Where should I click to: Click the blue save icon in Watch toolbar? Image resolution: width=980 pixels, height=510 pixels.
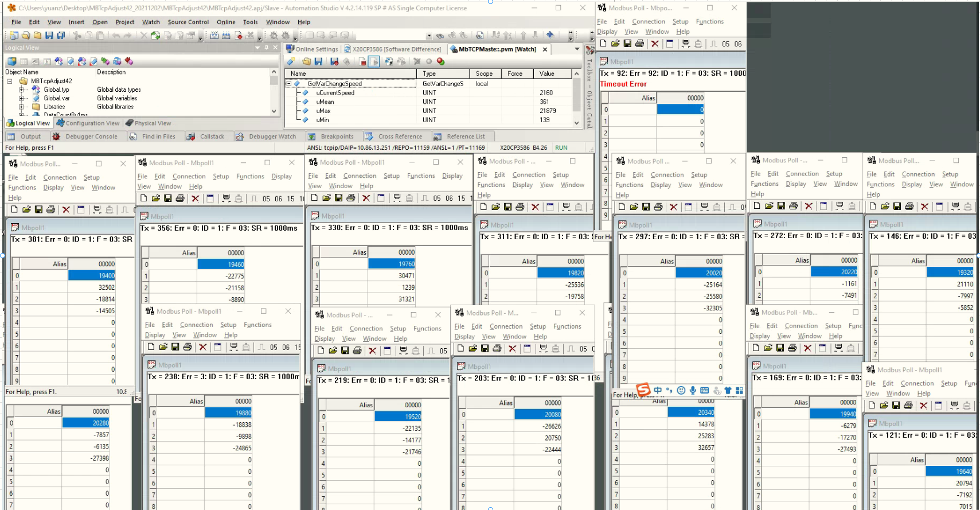(x=318, y=61)
